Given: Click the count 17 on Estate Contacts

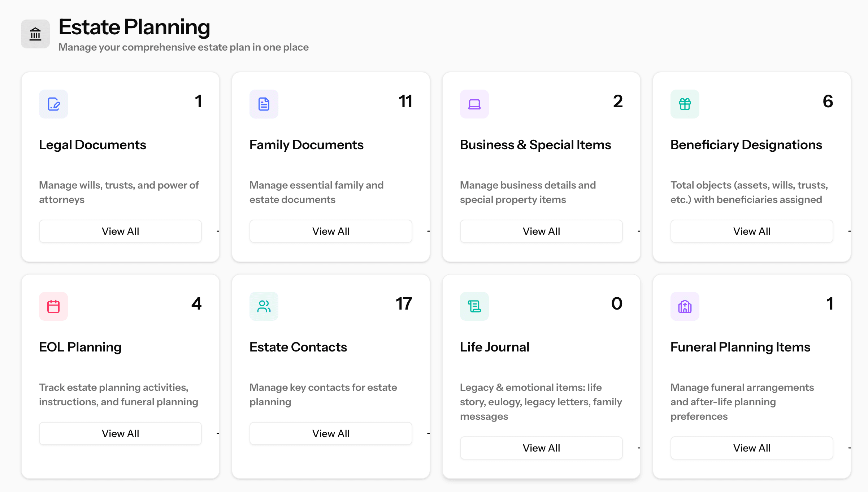Looking at the screenshot, I should pos(404,304).
